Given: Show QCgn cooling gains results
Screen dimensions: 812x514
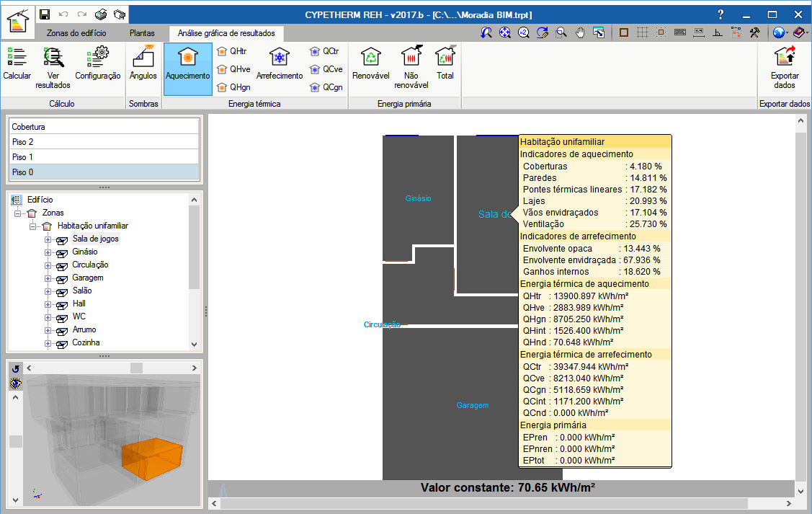Looking at the screenshot, I should click(326, 87).
